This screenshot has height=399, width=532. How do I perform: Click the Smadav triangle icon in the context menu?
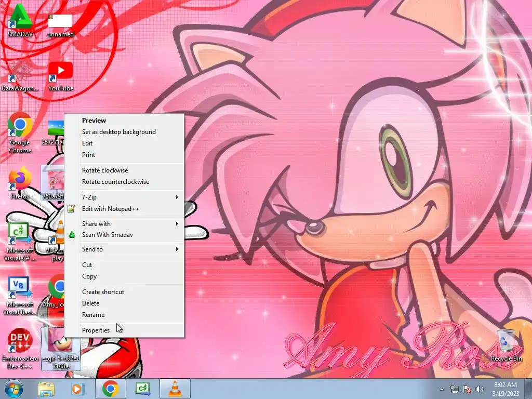(x=72, y=234)
